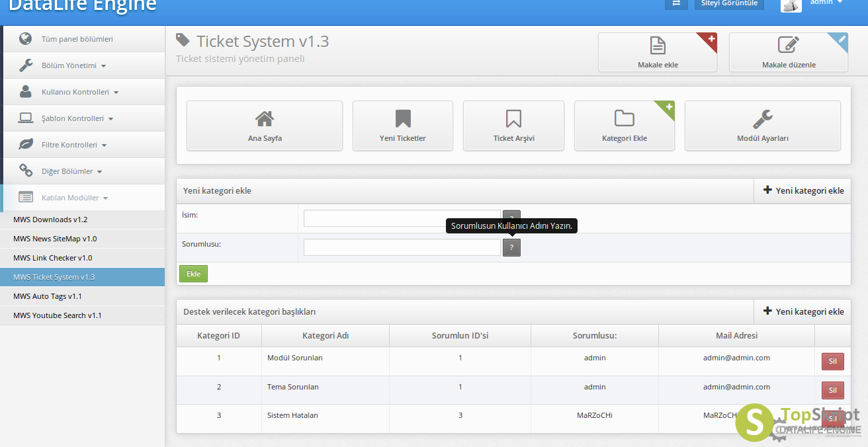Click the pencil-edit icon in Makale düzenle
868x447 pixels.
pos(788,45)
